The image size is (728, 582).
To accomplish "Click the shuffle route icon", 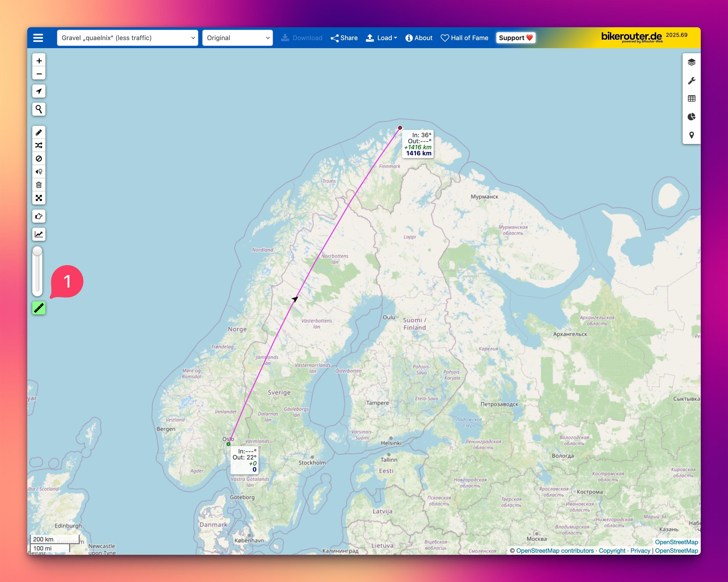I will coord(39,145).
